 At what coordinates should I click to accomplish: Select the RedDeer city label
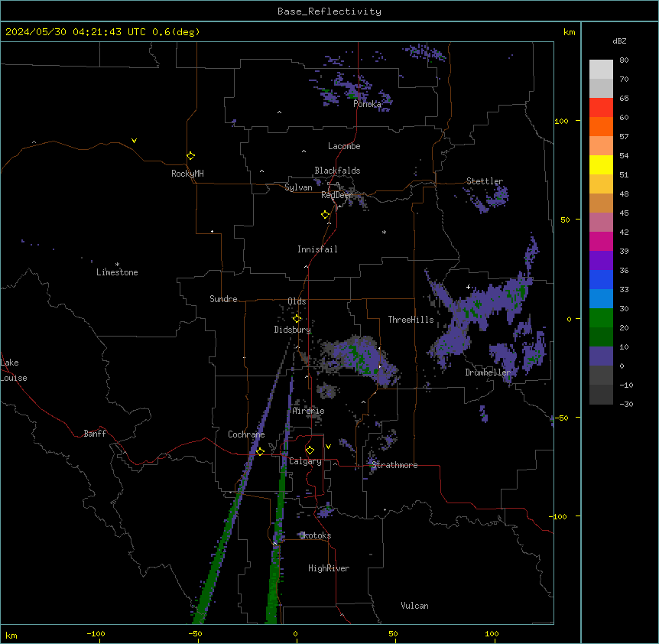pos(336,195)
